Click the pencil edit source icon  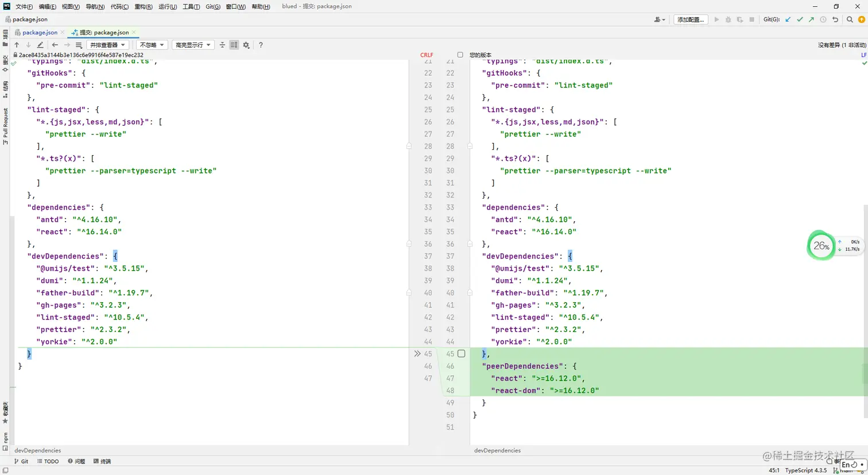coord(40,45)
